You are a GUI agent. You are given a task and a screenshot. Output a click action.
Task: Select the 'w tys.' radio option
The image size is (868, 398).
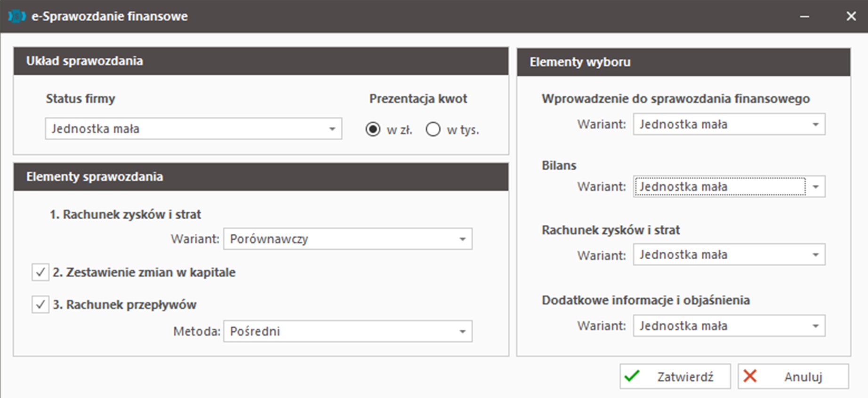click(x=433, y=129)
